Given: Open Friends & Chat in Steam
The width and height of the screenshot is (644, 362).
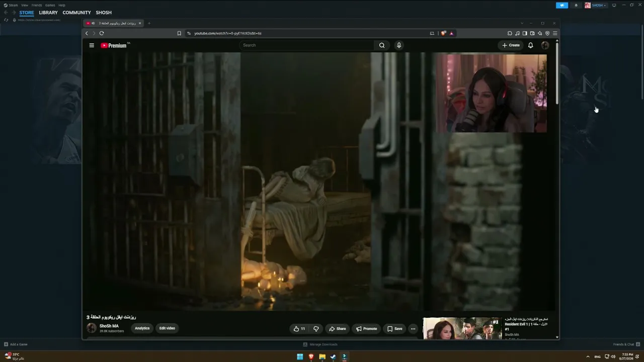Looking at the screenshot, I should 626,344.
